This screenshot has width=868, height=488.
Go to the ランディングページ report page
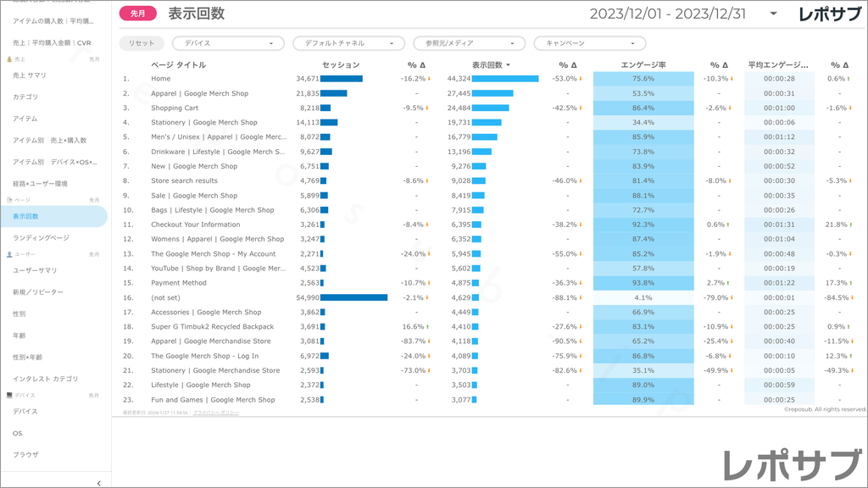click(41, 238)
